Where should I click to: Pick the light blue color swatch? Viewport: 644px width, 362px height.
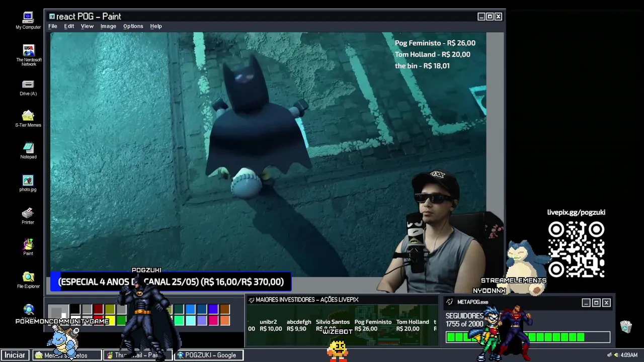point(191,310)
